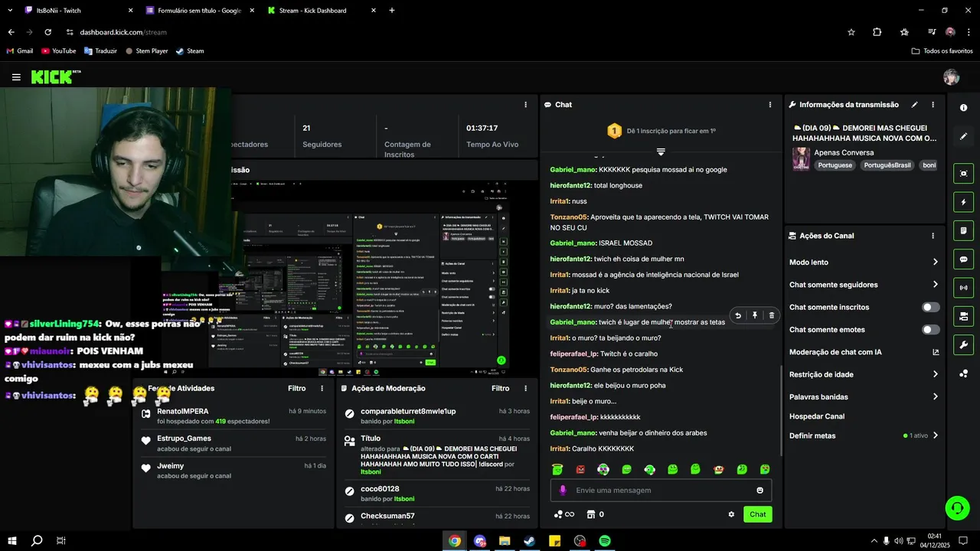Edit stream info with the pencil icon
Screen dimensions: 980x551
(914, 105)
